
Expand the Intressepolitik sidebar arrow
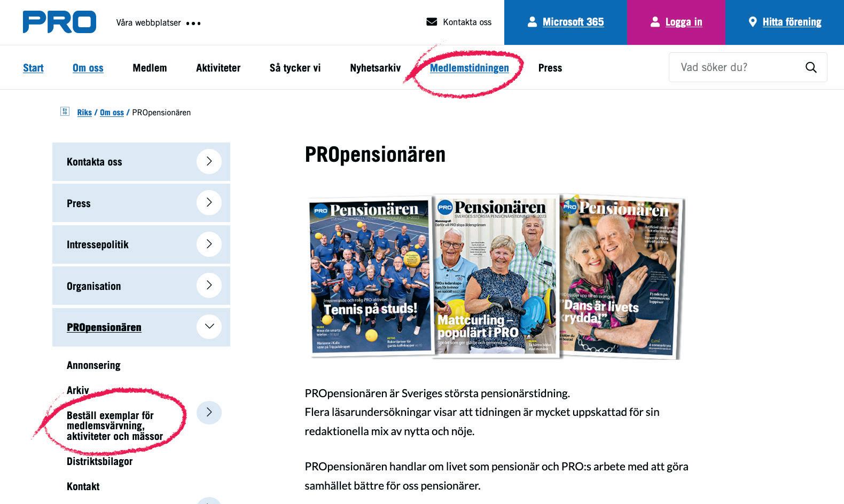click(209, 244)
